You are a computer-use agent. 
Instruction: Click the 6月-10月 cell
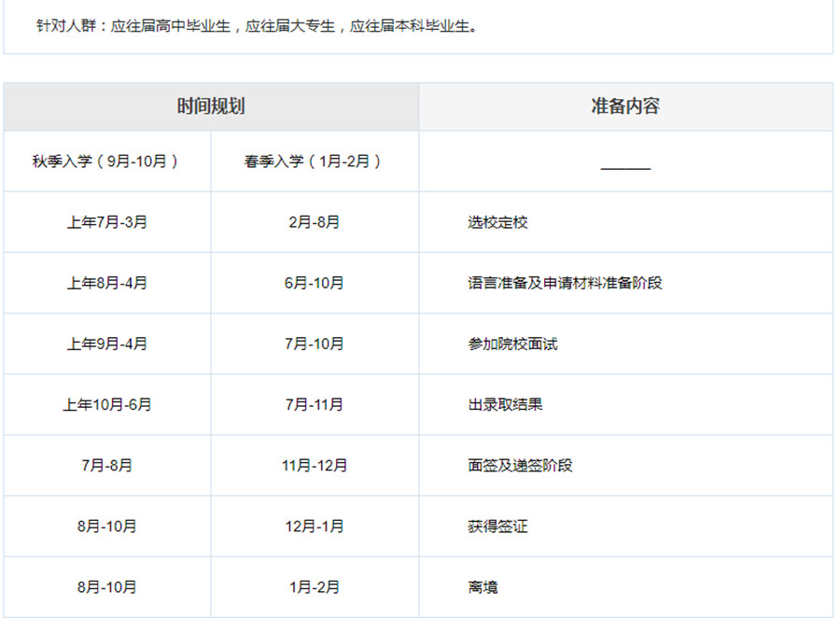(314, 283)
